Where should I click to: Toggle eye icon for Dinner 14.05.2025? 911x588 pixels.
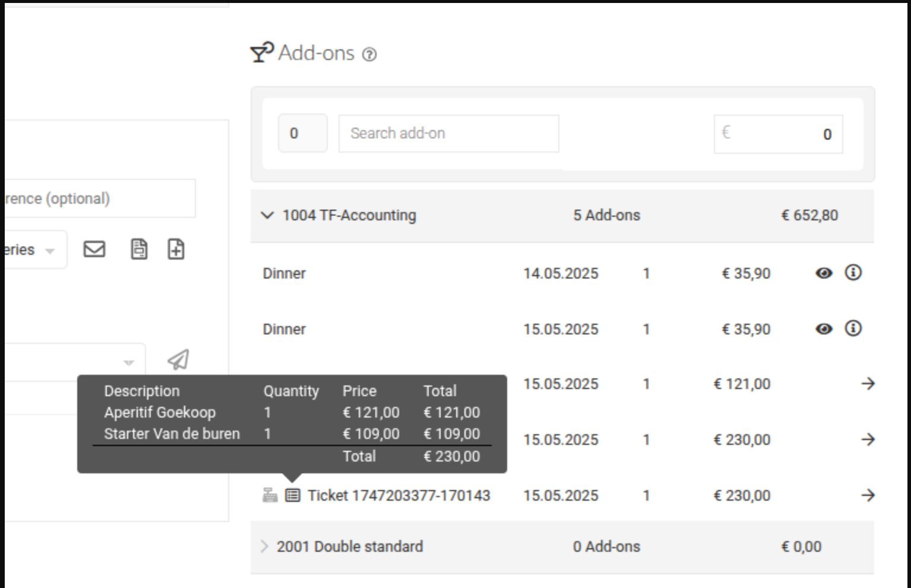[824, 273]
